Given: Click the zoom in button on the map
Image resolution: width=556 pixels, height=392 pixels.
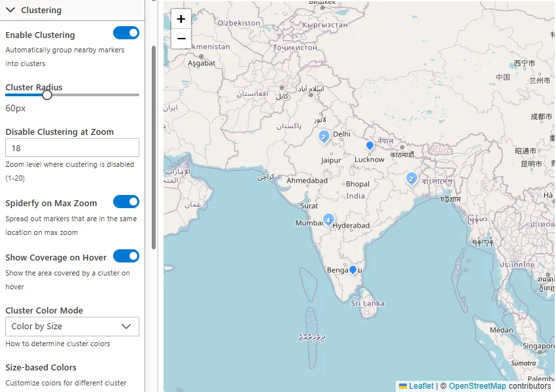Looking at the screenshot, I should tap(181, 19).
